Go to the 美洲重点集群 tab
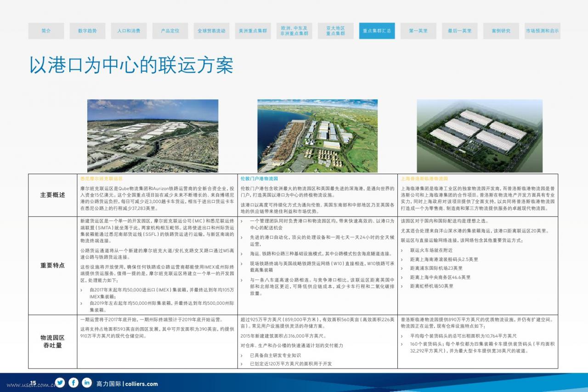Screen dimensions: 588x392 [253, 31]
